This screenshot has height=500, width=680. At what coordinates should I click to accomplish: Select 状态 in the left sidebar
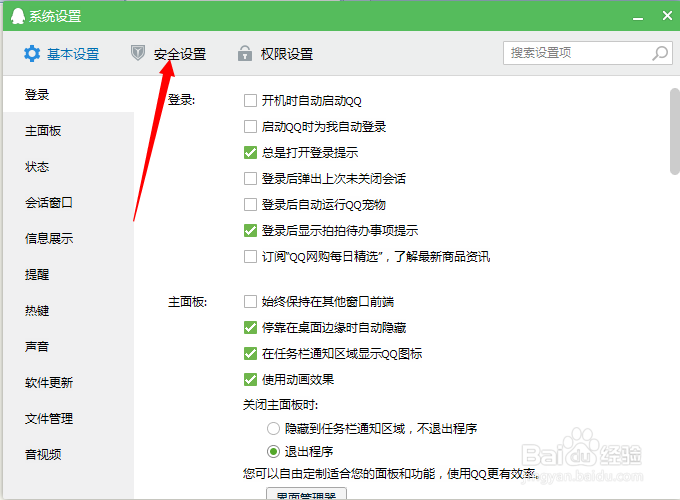point(69,167)
